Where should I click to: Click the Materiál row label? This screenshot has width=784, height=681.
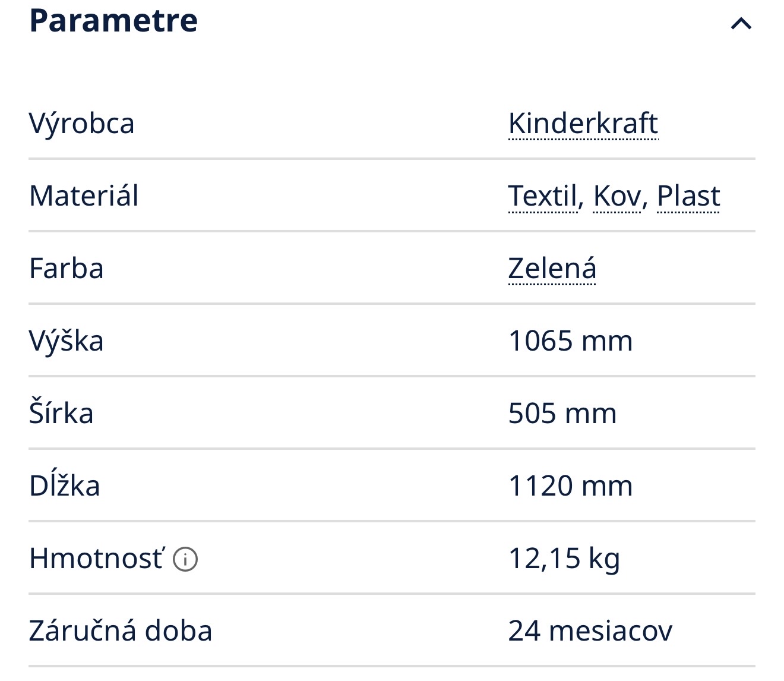tap(84, 196)
